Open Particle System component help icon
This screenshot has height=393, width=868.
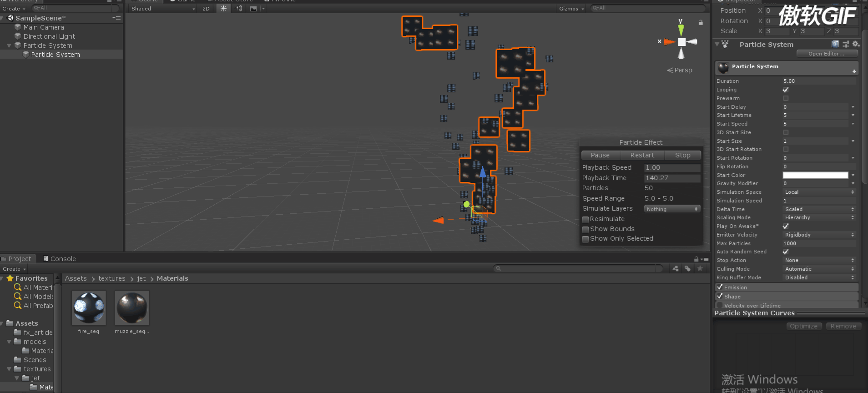(x=835, y=44)
